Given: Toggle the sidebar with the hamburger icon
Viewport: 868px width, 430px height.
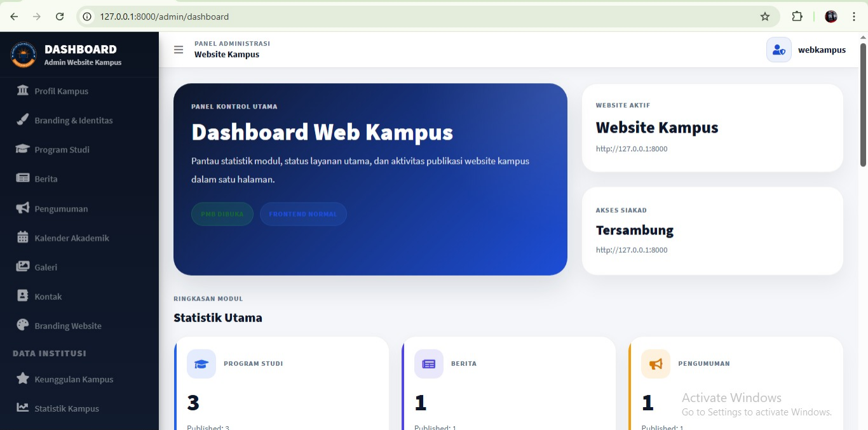Looking at the screenshot, I should [179, 50].
